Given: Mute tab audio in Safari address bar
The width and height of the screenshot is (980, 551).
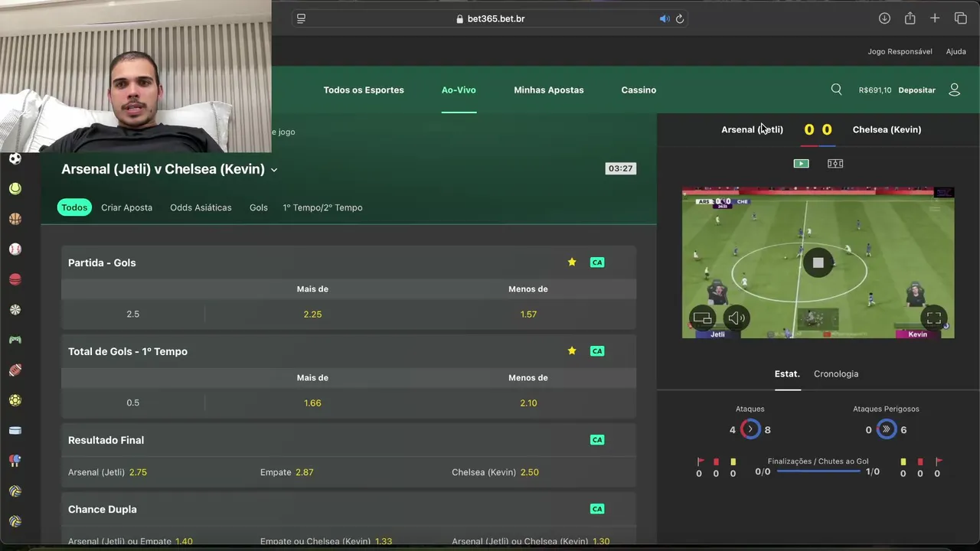Looking at the screenshot, I should [x=664, y=18].
